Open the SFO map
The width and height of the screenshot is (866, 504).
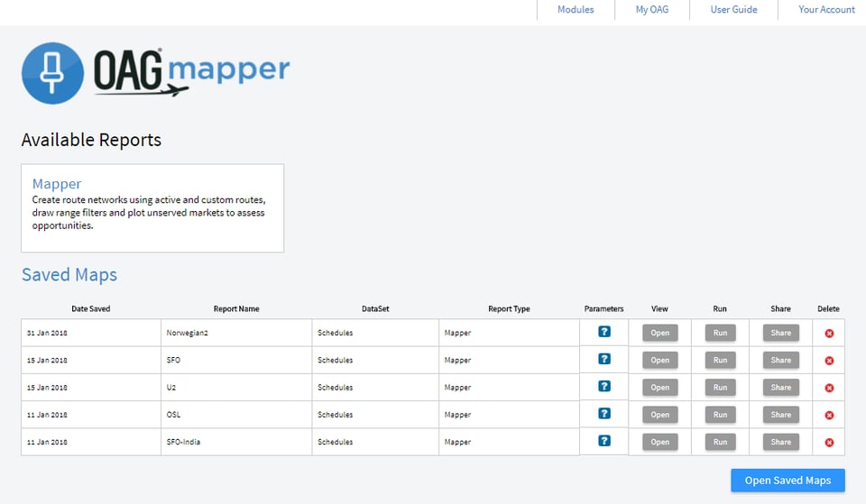click(x=660, y=360)
